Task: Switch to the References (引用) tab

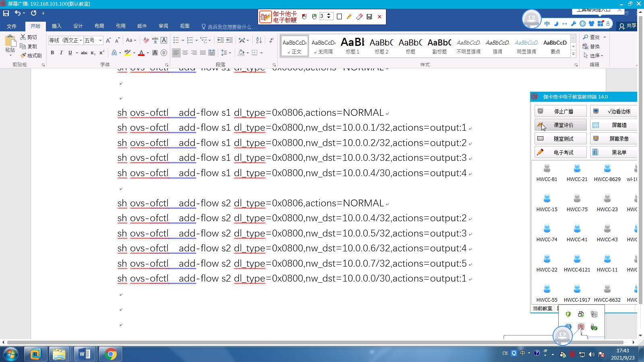Action: (121, 26)
